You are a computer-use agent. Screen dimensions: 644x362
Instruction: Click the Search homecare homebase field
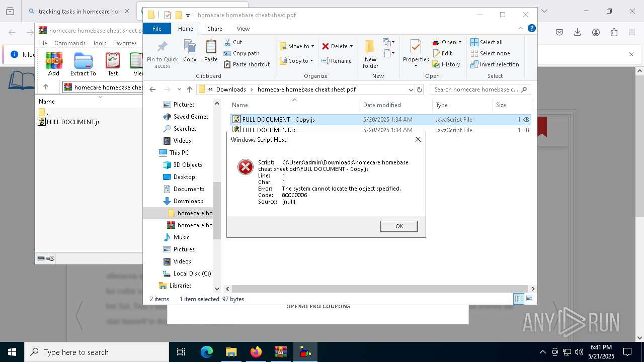(x=480, y=89)
